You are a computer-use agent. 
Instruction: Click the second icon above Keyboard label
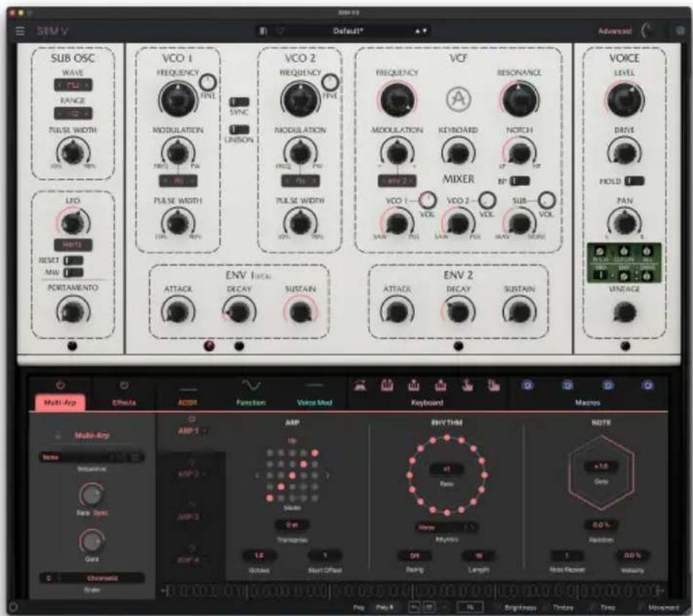tap(387, 386)
